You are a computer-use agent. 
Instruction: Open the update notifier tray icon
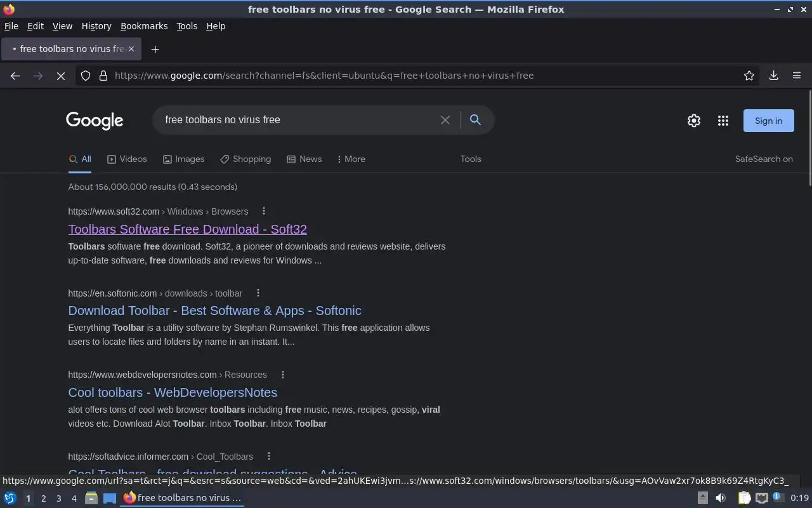[777, 498]
